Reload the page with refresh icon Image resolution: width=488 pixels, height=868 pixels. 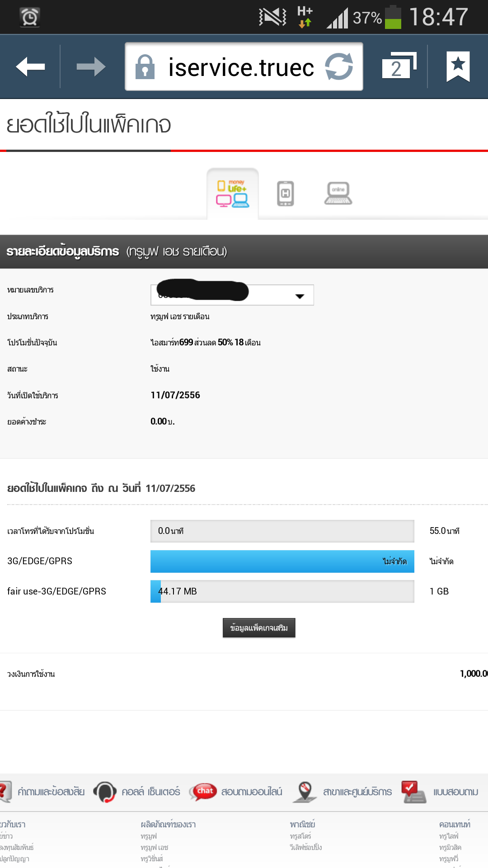point(339,67)
